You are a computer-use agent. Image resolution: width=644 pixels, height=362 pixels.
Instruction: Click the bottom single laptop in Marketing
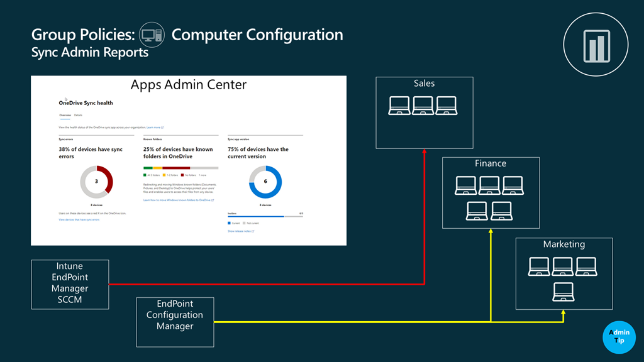(x=563, y=292)
